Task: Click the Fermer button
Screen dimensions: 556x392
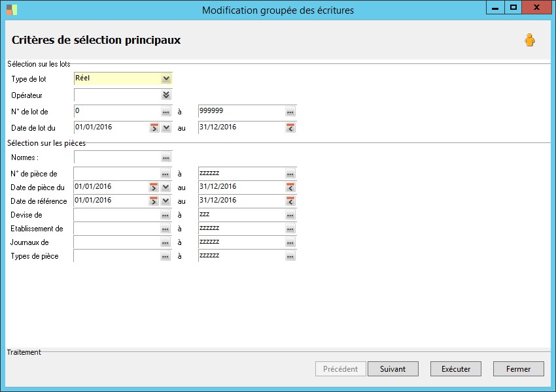Action: click(518, 369)
